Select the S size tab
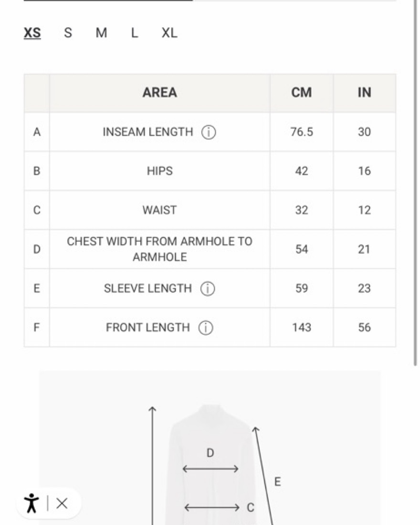Viewport: 420px width, 525px height. tap(68, 33)
